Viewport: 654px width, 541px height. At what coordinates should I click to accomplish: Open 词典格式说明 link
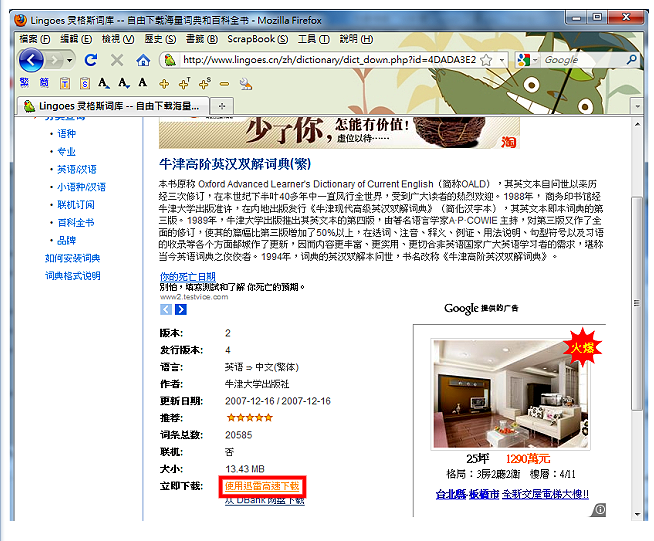(x=73, y=276)
